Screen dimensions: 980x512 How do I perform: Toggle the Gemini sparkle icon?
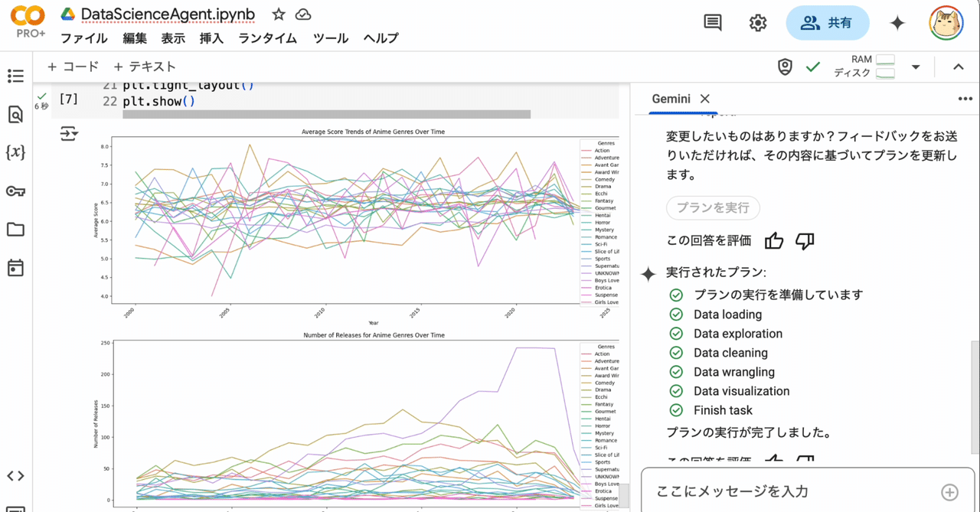coord(897,23)
